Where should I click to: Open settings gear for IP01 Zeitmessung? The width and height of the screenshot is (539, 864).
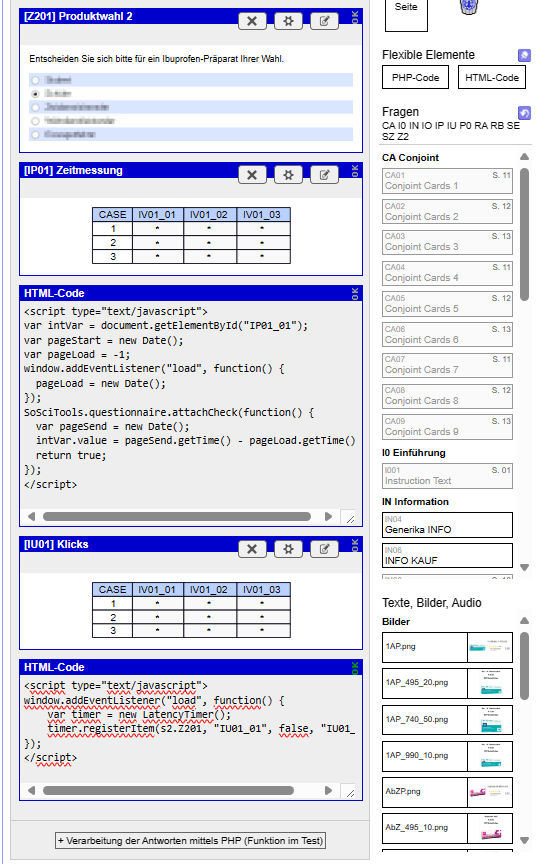[x=288, y=175]
